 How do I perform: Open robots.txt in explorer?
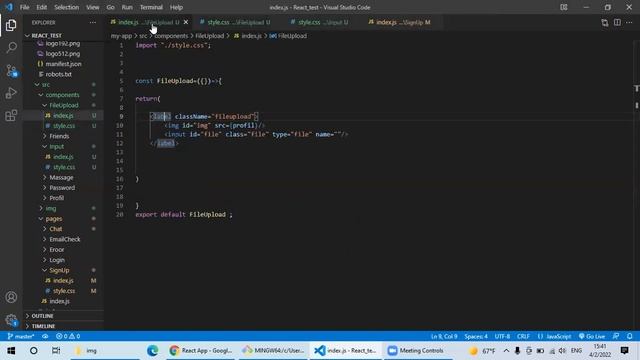(x=58, y=74)
